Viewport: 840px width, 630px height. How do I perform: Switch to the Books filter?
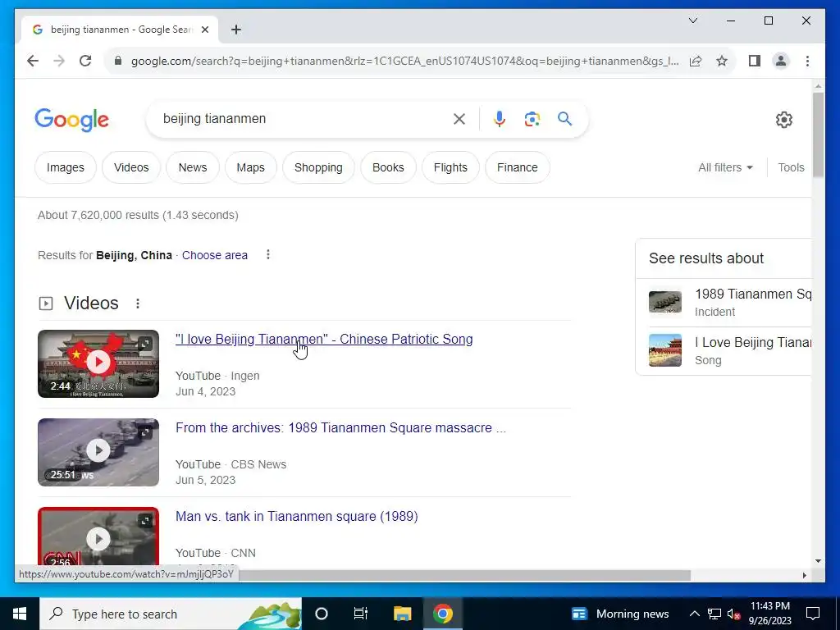tap(388, 167)
